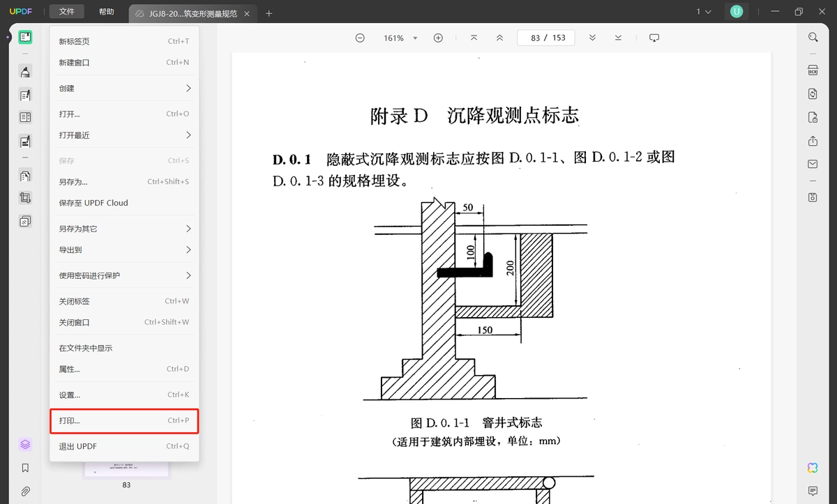The width and height of the screenshot is (837, 504).
Task: Click the page number field showing 83
Action: click(x=535, y=38)
